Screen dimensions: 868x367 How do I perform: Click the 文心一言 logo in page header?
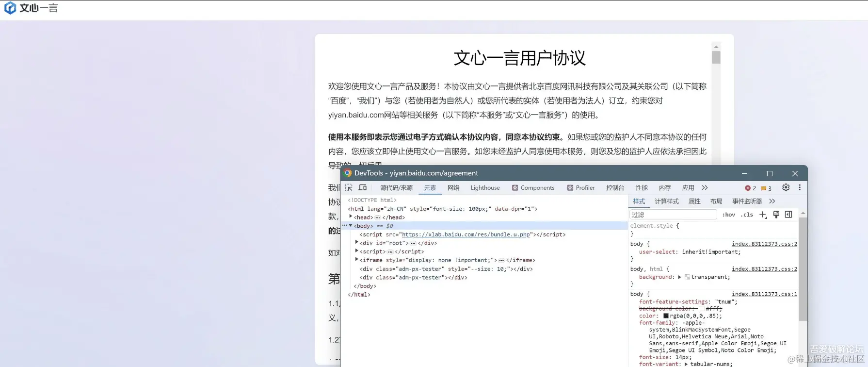(x=32, y=8)
